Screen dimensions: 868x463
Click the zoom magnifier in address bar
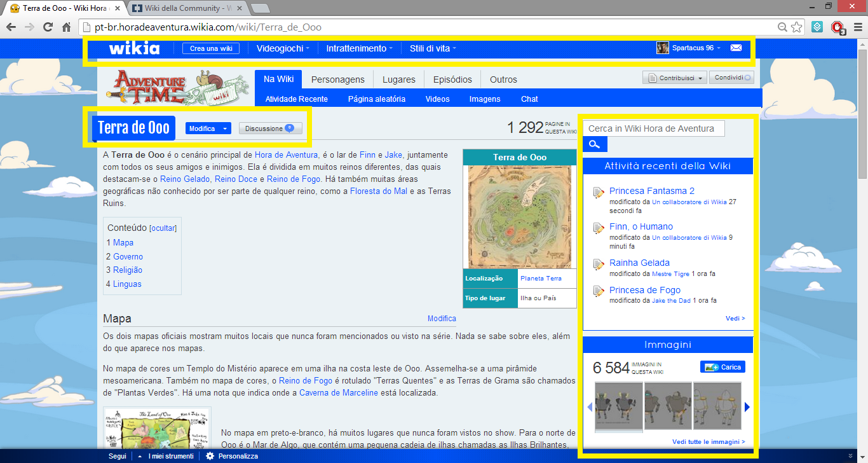[x=783, y=27]
